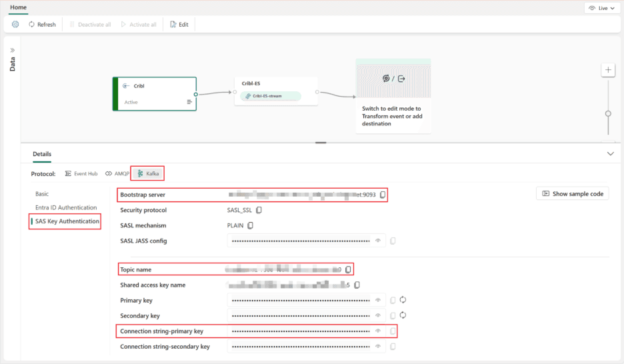Copy the Bootstrap server address
Screen dimensions: 624x364
[x=383, y=195]
